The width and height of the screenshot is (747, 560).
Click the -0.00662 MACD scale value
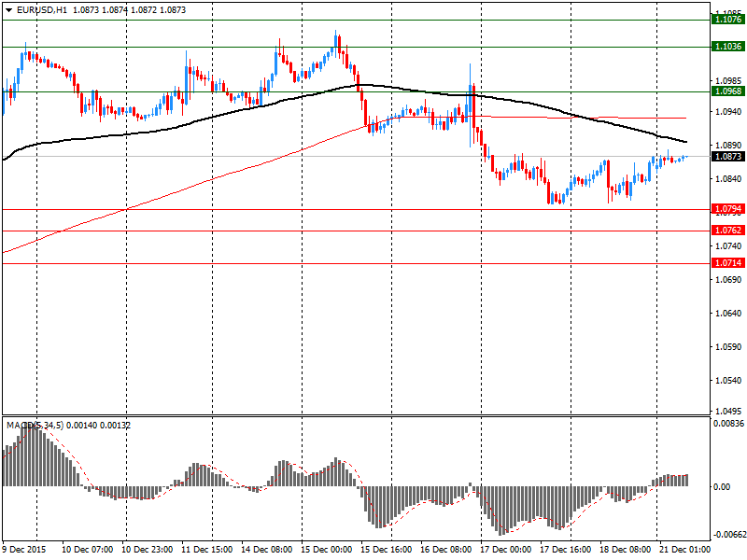point(728,535)
